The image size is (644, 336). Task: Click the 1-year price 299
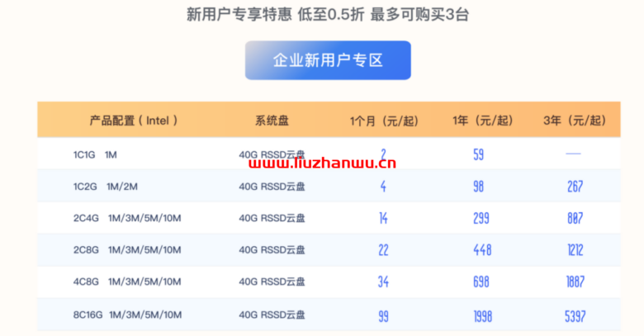pos(481,218)
